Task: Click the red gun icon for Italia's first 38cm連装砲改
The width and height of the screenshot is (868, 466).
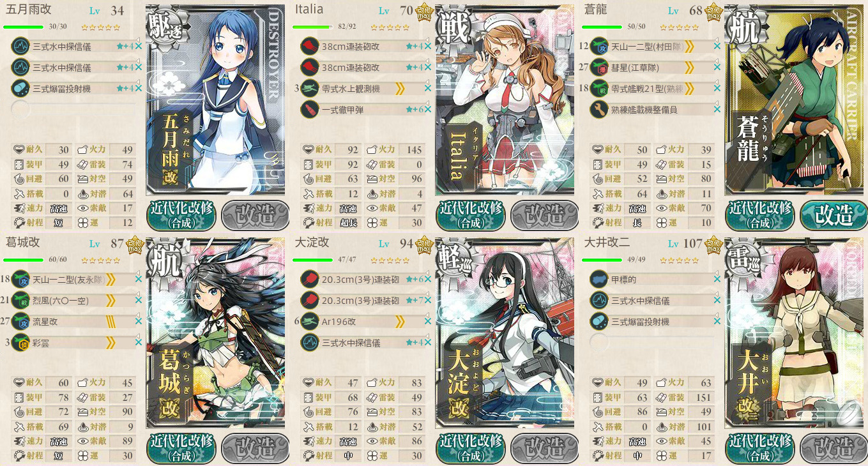Action: [310, 46]
